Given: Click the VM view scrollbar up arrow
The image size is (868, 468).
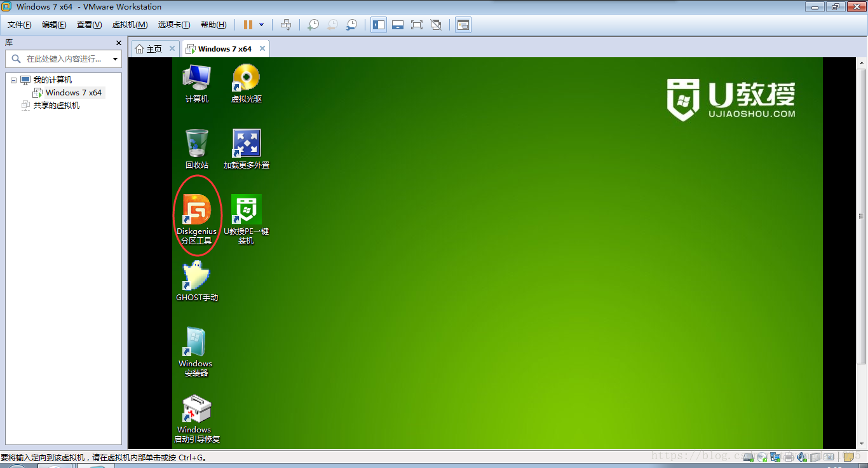Looking at the screenshot, I should click(x=862, y=63).
